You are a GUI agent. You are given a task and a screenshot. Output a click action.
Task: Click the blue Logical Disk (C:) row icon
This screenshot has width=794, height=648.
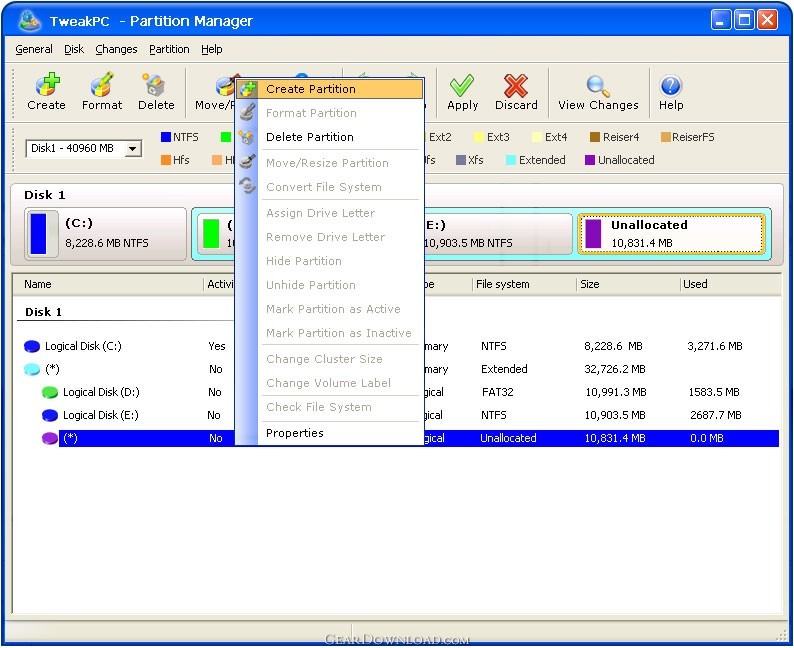[x=32, y=346]
